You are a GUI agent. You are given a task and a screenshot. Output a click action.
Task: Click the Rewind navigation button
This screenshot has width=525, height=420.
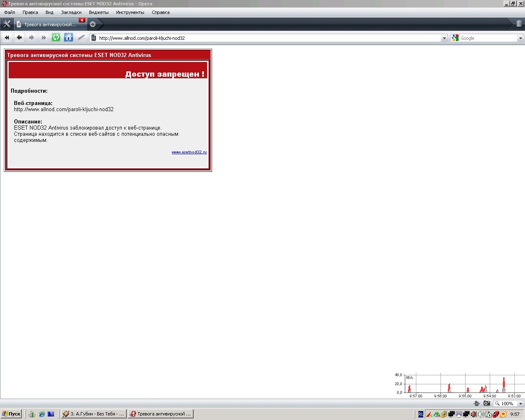pyautogui.click(x=7, y=38)
